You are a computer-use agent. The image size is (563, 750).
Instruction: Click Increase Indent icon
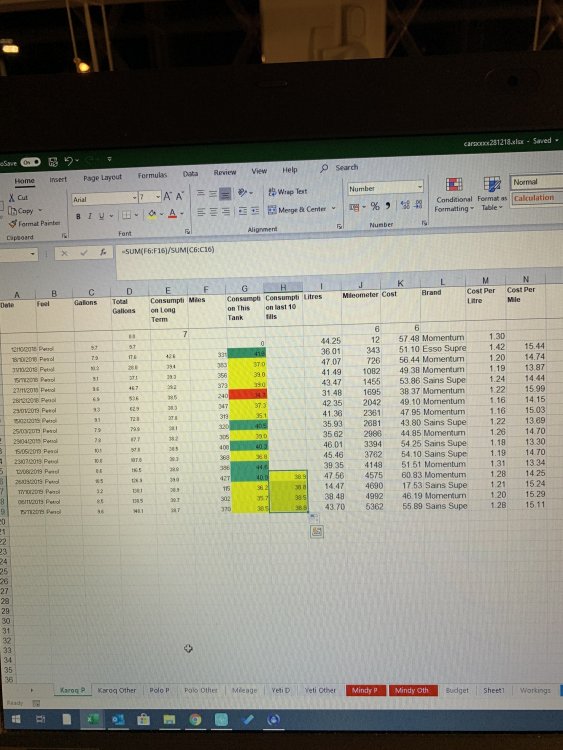tap(255, 210)
